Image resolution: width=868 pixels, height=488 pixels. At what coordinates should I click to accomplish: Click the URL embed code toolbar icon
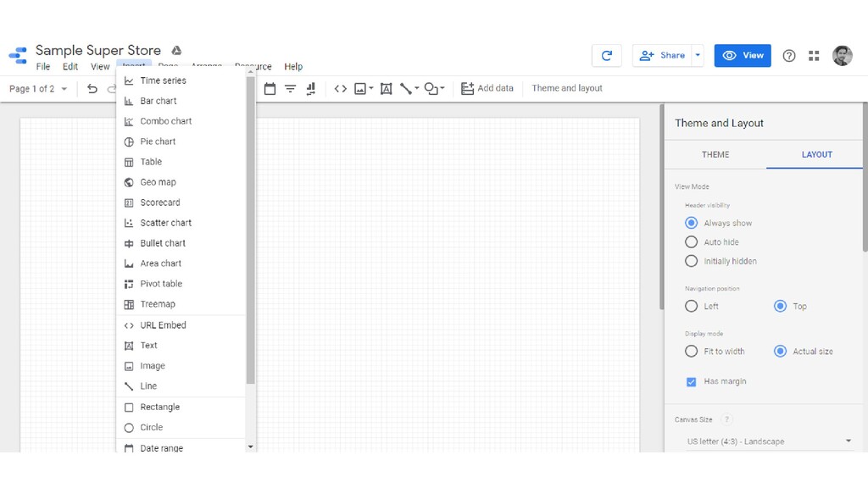[341, 88]
